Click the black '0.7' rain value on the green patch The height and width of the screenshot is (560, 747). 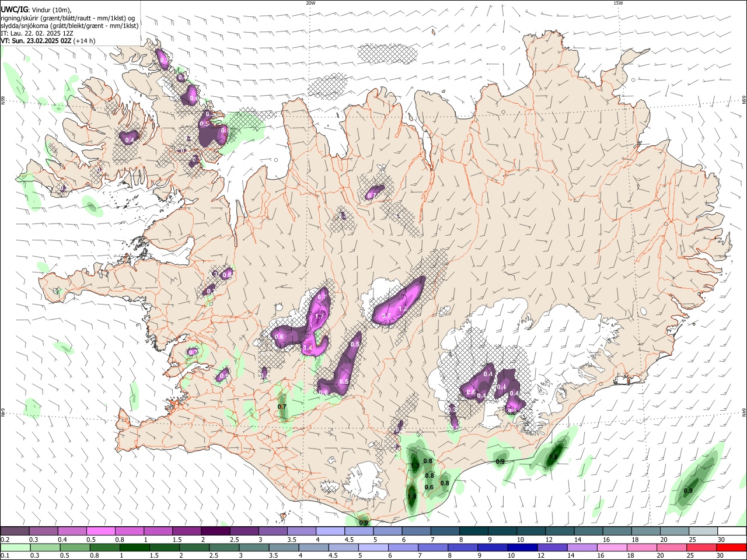[282, 407]
